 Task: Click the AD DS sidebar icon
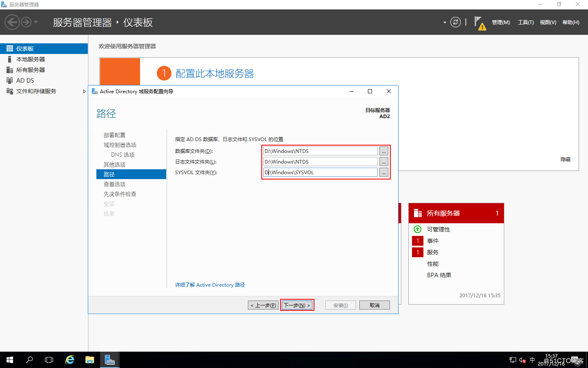(10, 81)
